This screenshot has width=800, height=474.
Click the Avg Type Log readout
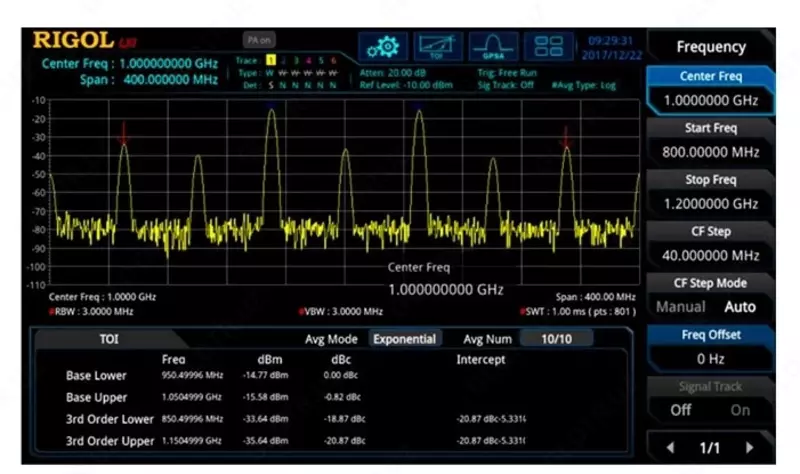pyautogui.click(x=584, y=85)
